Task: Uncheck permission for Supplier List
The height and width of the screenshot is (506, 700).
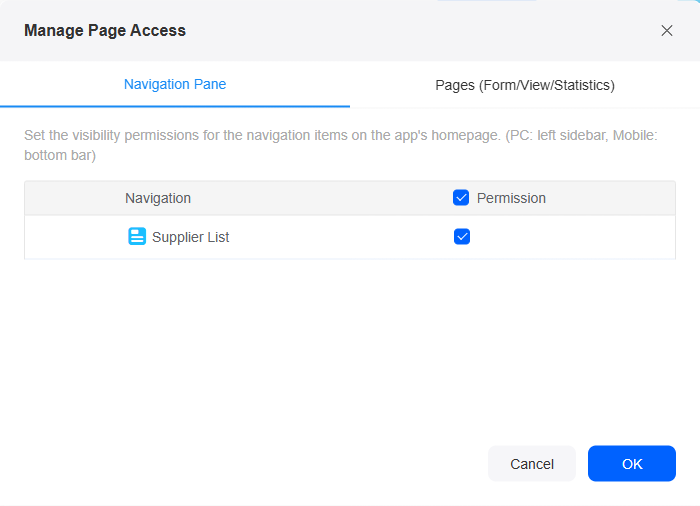Action: [x=462, y=237]
